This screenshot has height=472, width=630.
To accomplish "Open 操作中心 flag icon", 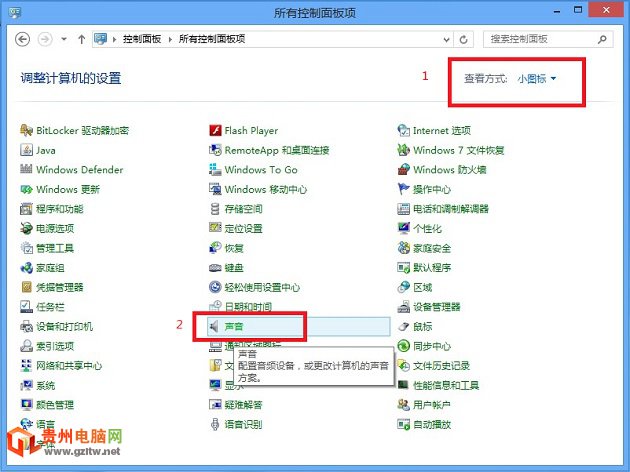I will click(403, 189).
